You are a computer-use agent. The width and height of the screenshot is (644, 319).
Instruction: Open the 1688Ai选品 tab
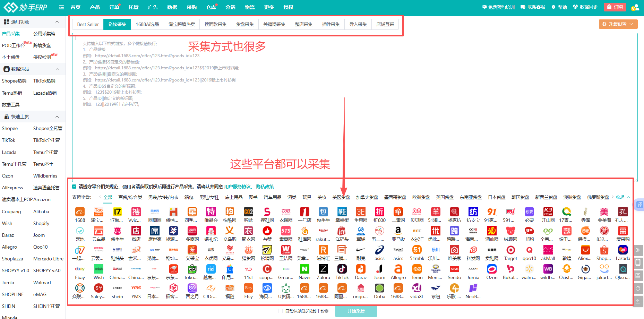147,24
